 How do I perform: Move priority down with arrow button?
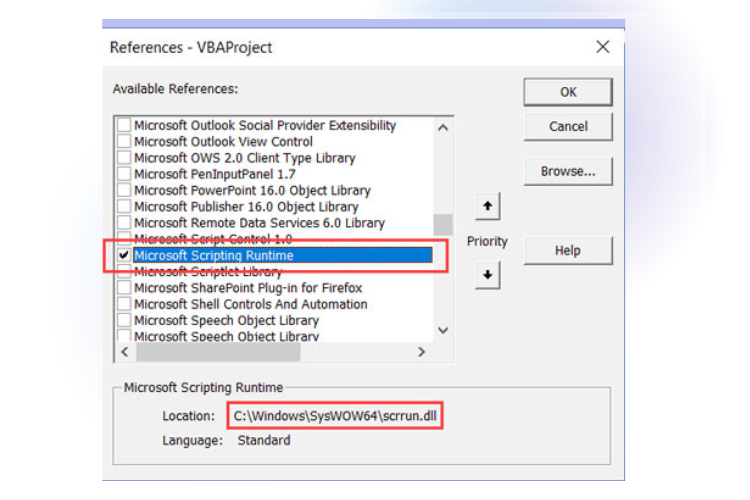(487, 275)
